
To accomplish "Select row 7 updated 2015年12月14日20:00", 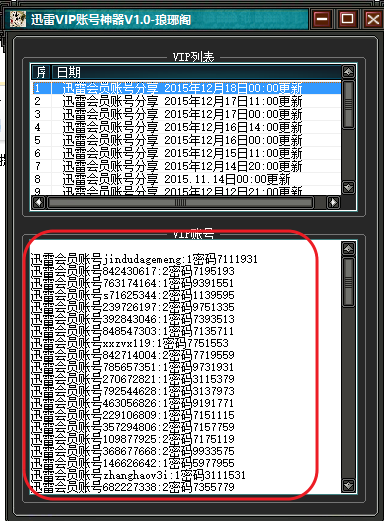I will click(187, 166).
